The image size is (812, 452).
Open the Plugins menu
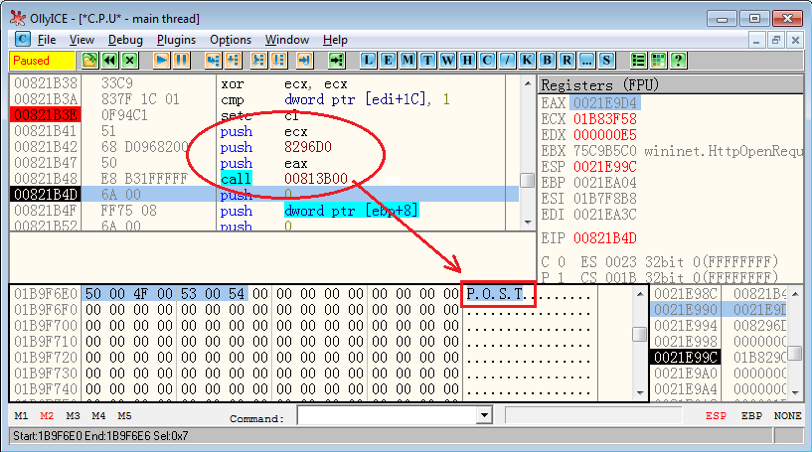click(x=177, y=40)
